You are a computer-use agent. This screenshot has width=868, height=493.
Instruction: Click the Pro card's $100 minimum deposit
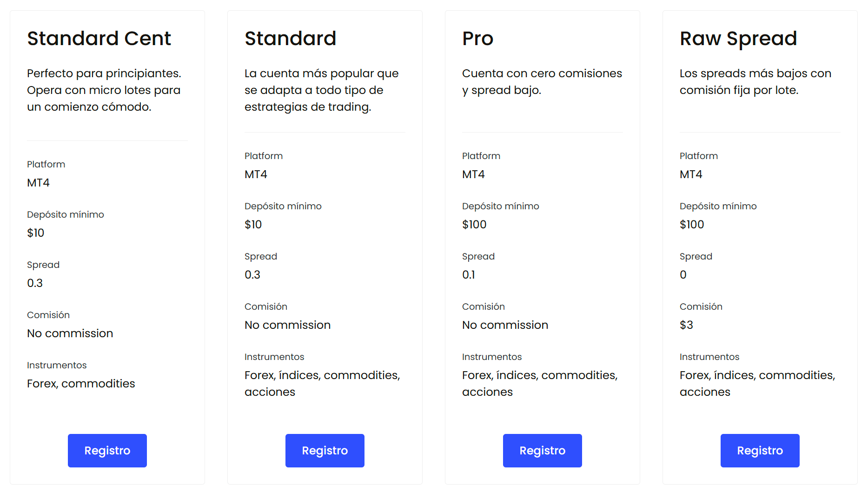(x=474, y=224)
